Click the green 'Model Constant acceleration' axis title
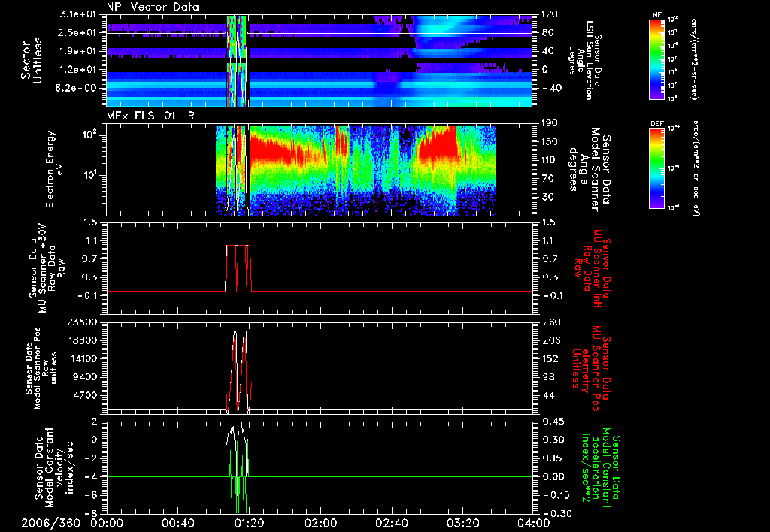This screenshot has height=532, width=770. (600, 466)
